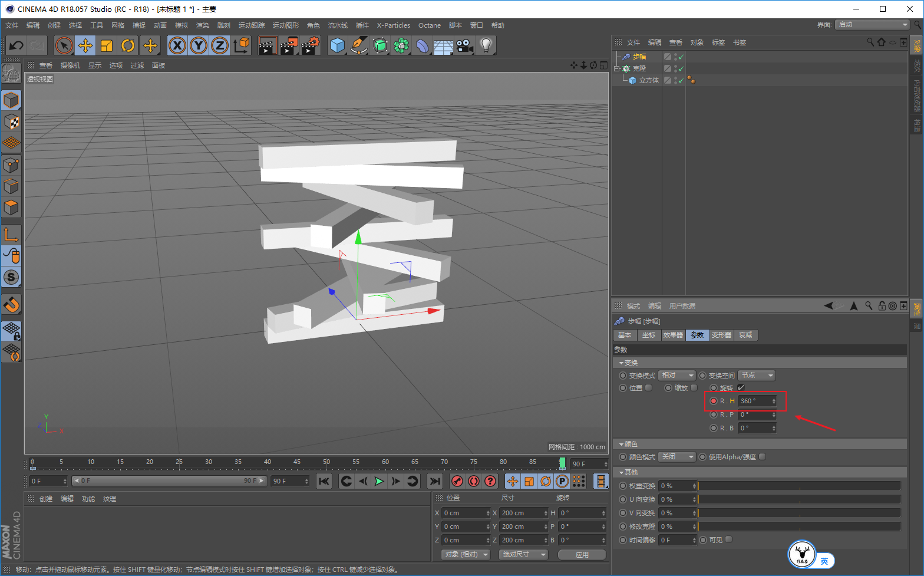Switch to Points mode in left palette
This screenshot has height=576, width=924.
pyautogui.click(x=11, y=165)
